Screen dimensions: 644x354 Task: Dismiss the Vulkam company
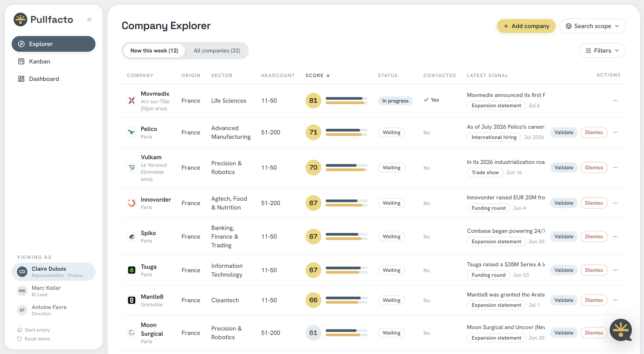[x=594, y=168]
